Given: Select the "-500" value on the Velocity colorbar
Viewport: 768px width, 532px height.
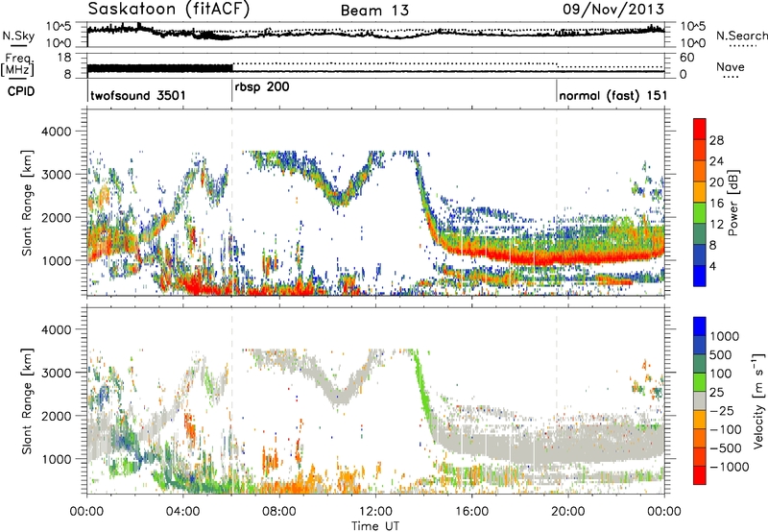Looking at the screenshot, I should pos(726,448).
